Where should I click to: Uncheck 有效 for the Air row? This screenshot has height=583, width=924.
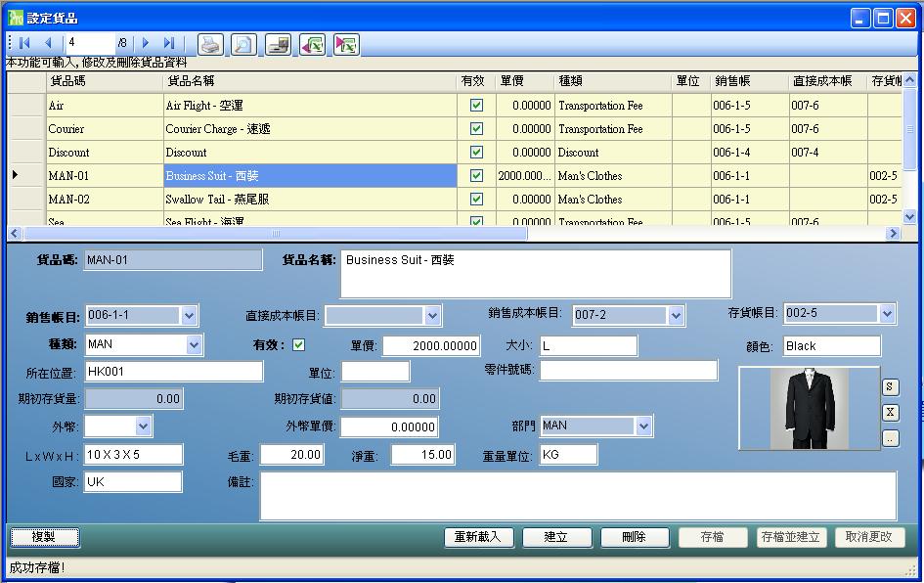pyautogui.click(x=476, y=106)
